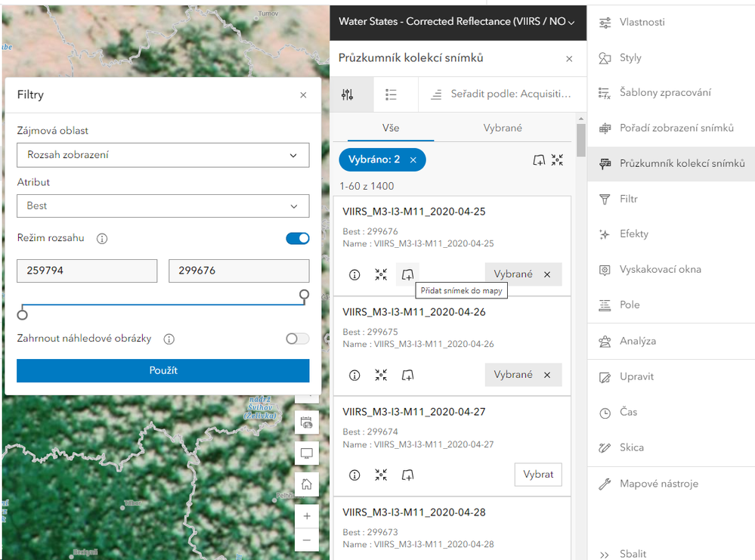The width and height of the screenshot is (755, 560).
Task: Click the monitor display map button
Action: (x=307, y=453)
